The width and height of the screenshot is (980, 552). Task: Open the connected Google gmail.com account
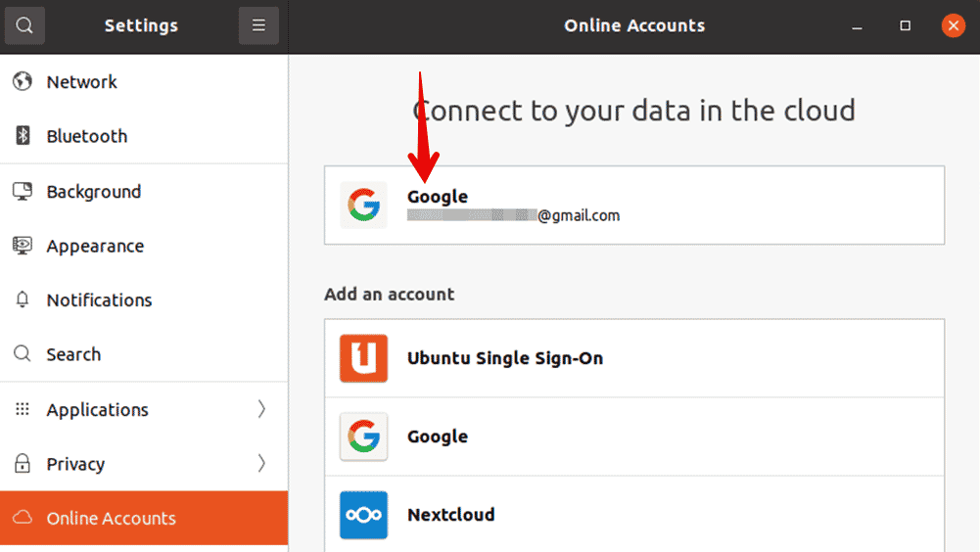pyautogui.click(x=634, y=206)
